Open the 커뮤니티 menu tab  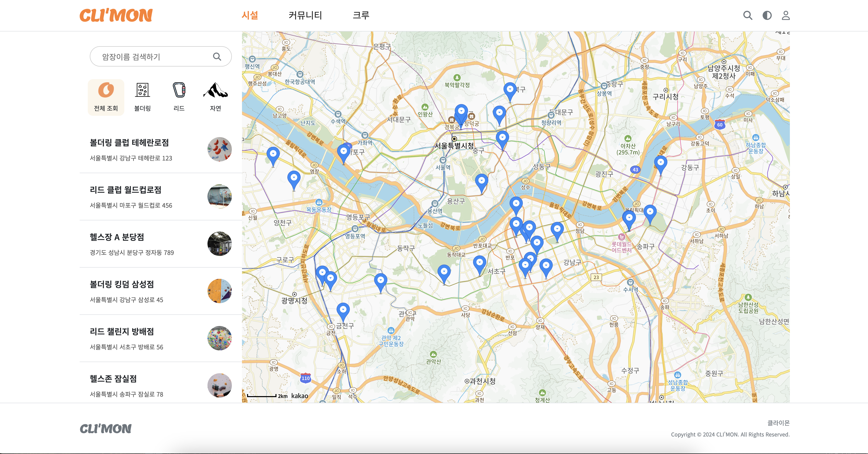click(x=305, y=15)
